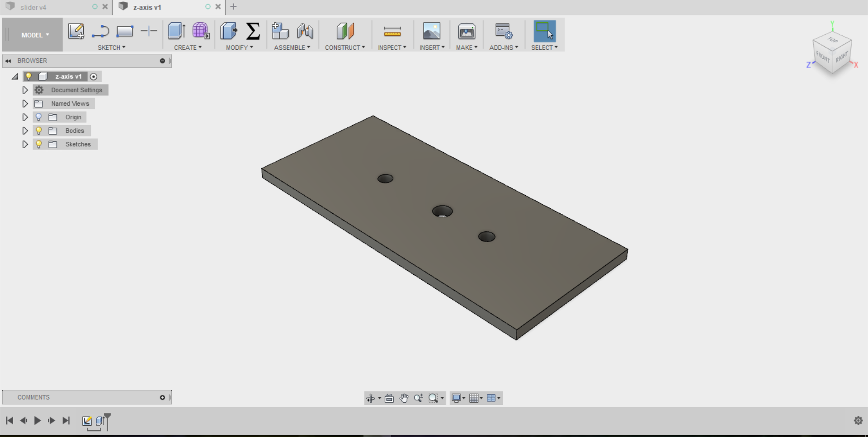Viewport: 868px width, 437px height.
Task: Expand the Comments panel plus button
Action: point(162,397)
